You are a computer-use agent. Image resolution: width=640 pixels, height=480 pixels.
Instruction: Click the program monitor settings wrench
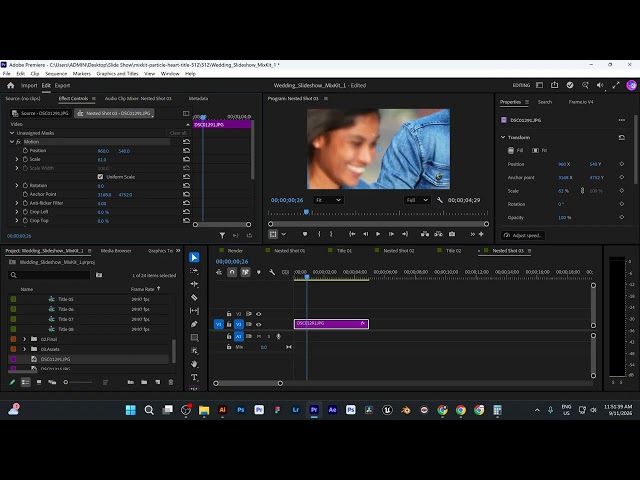click(x=440, y=200)
